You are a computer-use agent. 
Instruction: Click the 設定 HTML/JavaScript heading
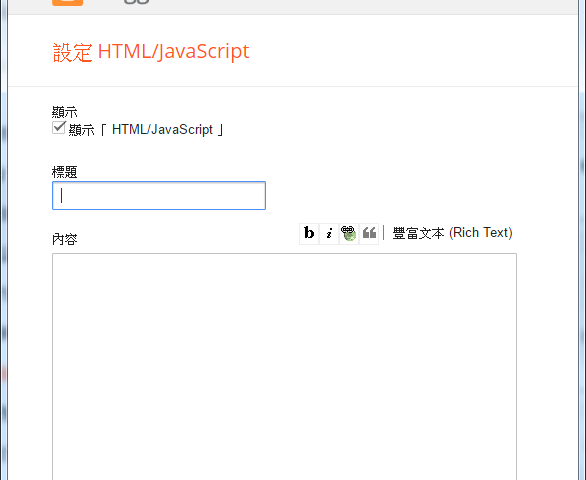[x=151, y=52]
